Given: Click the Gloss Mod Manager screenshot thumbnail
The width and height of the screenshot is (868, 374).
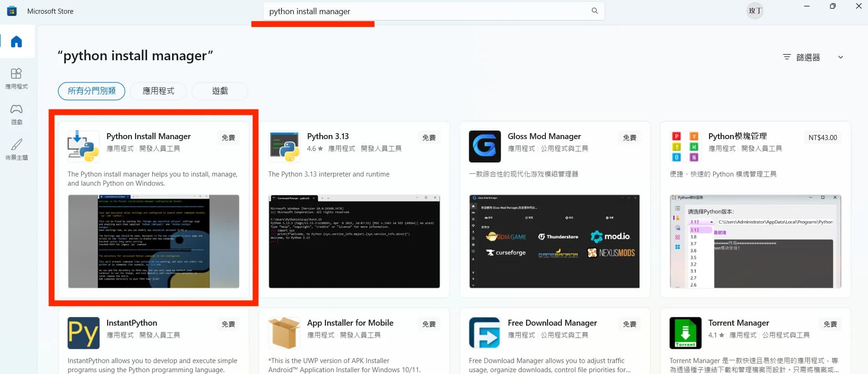Looking at the screenshot, I should click(554, 241).
